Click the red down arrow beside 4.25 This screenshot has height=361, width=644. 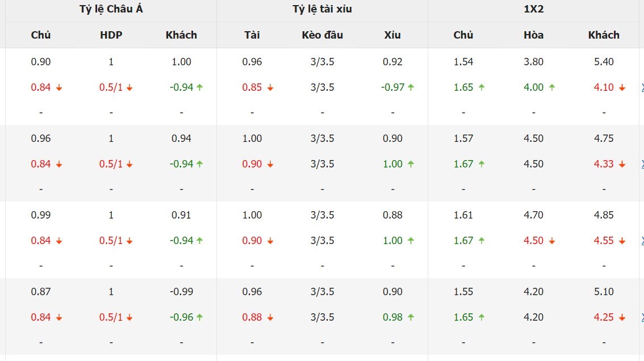click(622, 317)
